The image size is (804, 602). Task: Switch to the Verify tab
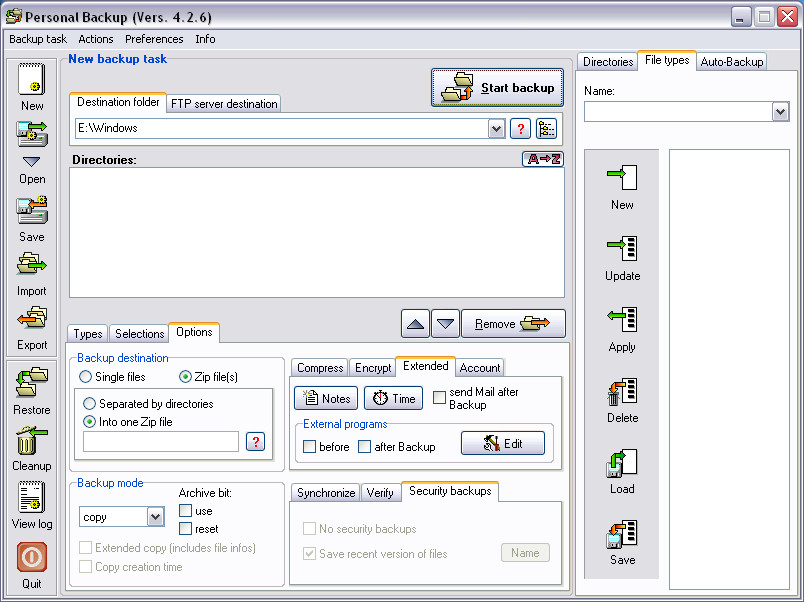click(380, 493)
